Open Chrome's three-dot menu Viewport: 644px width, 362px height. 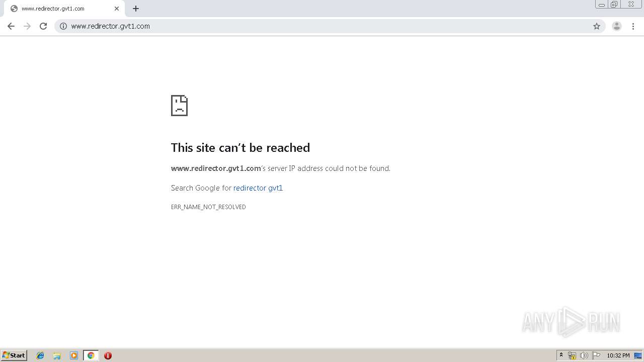tap(633, 26)
